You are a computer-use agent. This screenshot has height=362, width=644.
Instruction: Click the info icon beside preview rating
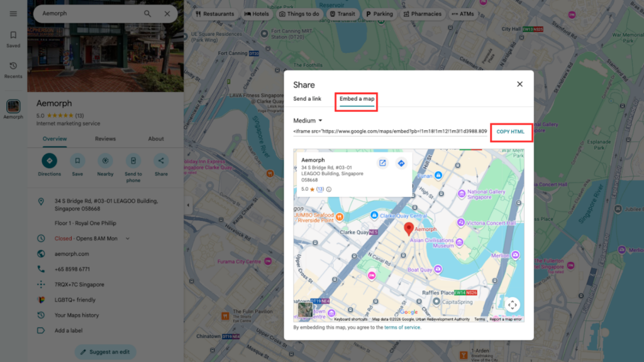[328, 189]
